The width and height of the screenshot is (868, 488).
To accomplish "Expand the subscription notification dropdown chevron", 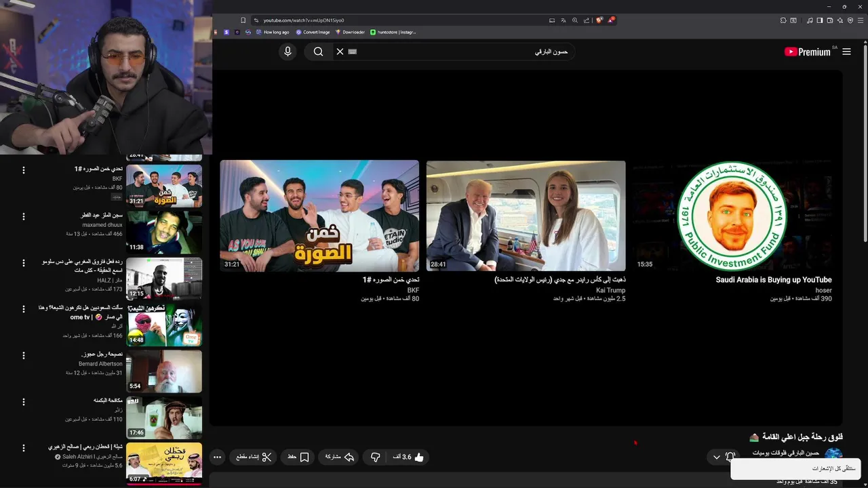I will pyautogui.click(x=716, y=457).
